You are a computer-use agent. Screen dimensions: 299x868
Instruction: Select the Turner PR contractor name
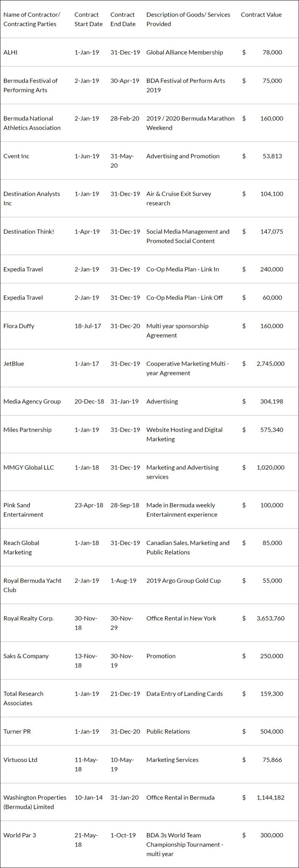(17, 731)
